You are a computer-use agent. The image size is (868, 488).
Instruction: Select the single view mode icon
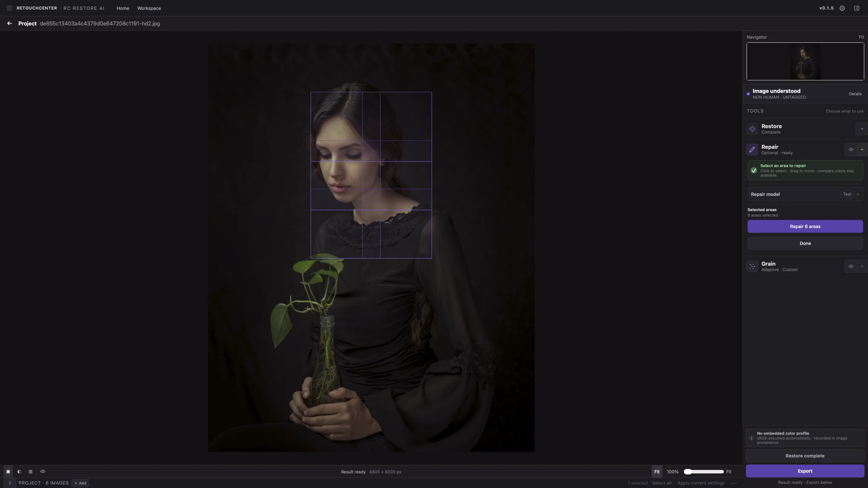pyautogui.click(x=8, y=472)
